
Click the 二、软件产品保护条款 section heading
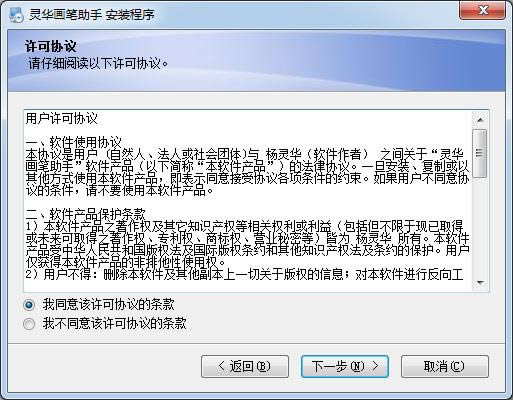click(x=86, y=214)
